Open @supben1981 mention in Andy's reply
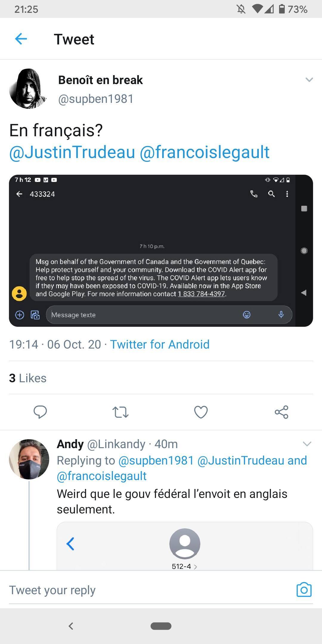The height and width of the screenshot is (644, 322). tap(156, 460)
